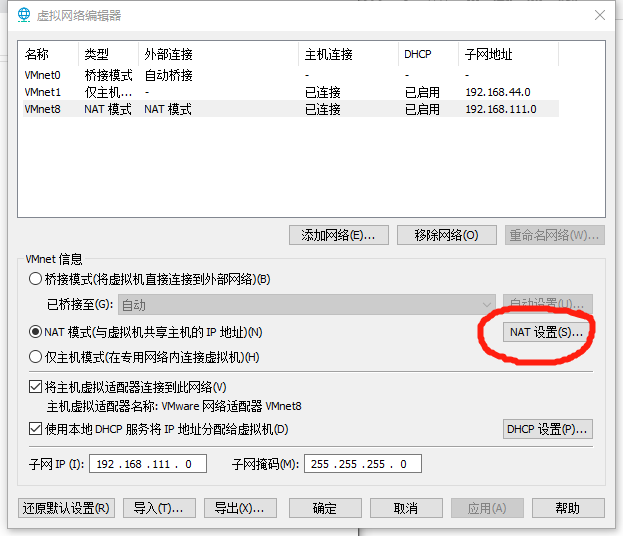Click the DHCP column header
Screen dimensions: 623x536
[x=429, y=54]
